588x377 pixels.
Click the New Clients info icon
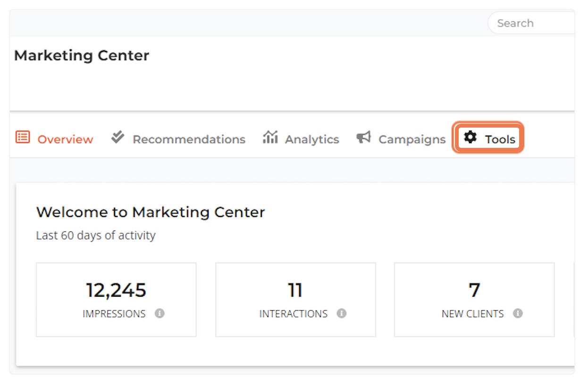click(519, 313)
